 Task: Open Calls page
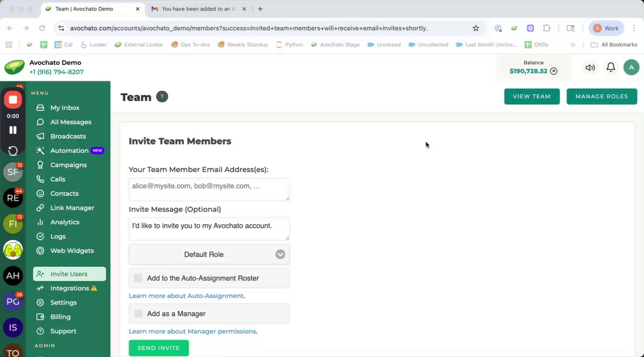pos(58,179)
